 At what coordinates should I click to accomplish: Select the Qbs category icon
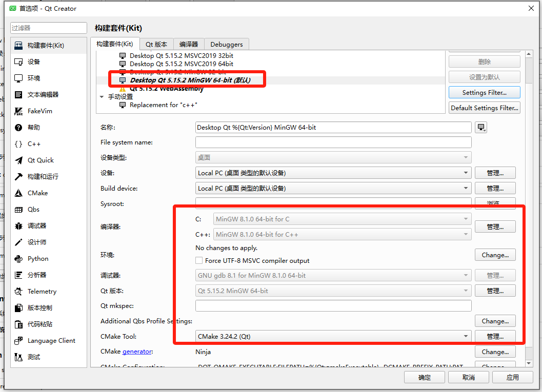18,210
